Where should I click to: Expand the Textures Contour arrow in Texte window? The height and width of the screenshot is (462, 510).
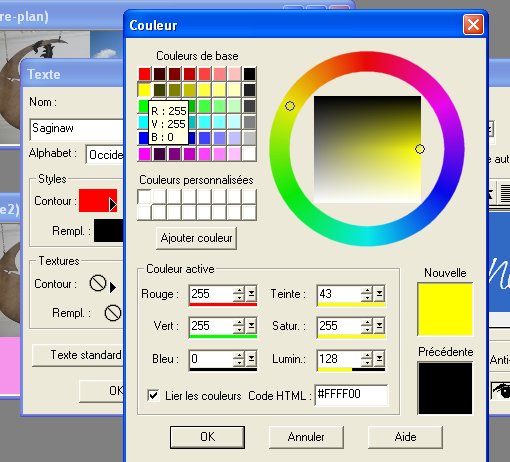tap(113, 287)
